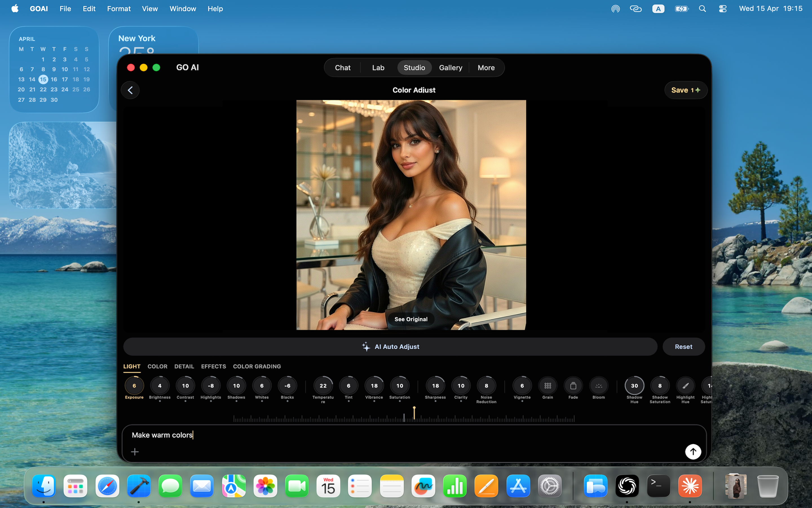Select the Grain effect icon

pos(548,386)
